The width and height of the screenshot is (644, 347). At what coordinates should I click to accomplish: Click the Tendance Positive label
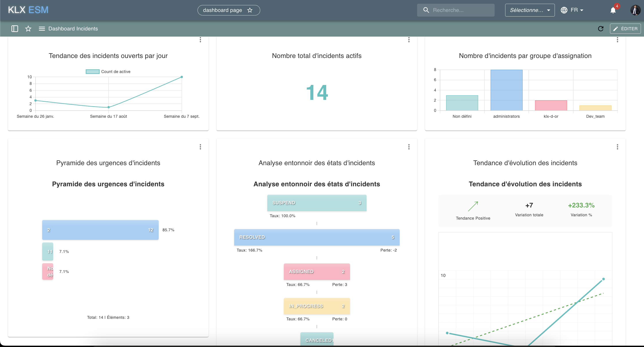[473, 218]
